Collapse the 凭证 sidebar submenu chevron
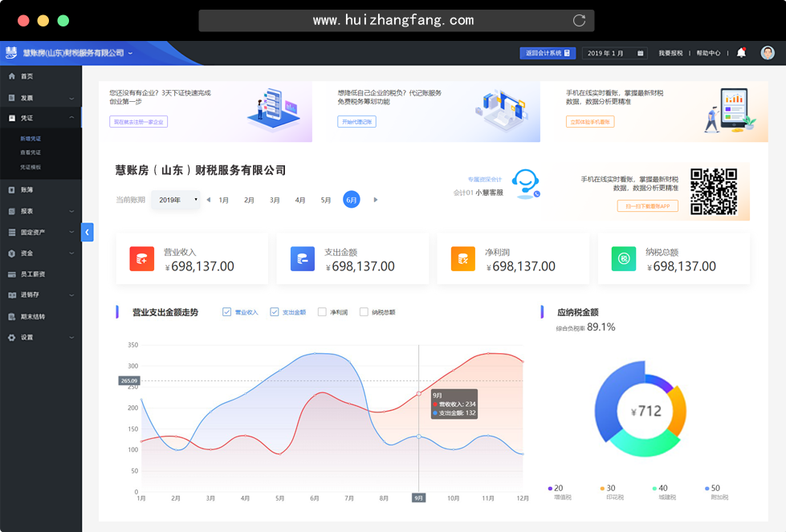Image resolution: width=786 pixels, height=532 pixels. [71, 118]
